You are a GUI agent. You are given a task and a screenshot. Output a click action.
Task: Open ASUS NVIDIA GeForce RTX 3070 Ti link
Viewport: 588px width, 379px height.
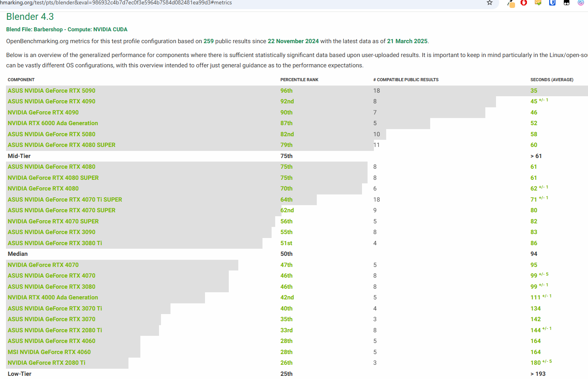pos(55,309)
